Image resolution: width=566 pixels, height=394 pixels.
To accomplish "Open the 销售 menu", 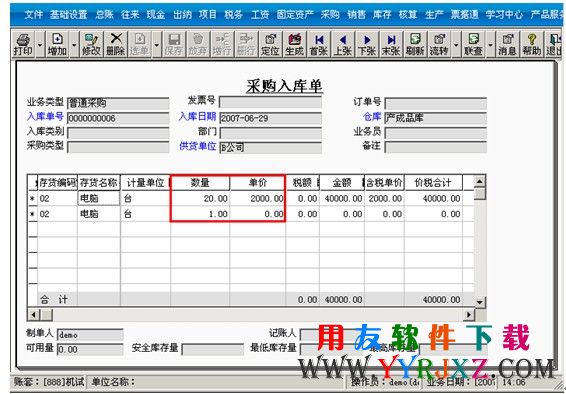I will (356, 14).
